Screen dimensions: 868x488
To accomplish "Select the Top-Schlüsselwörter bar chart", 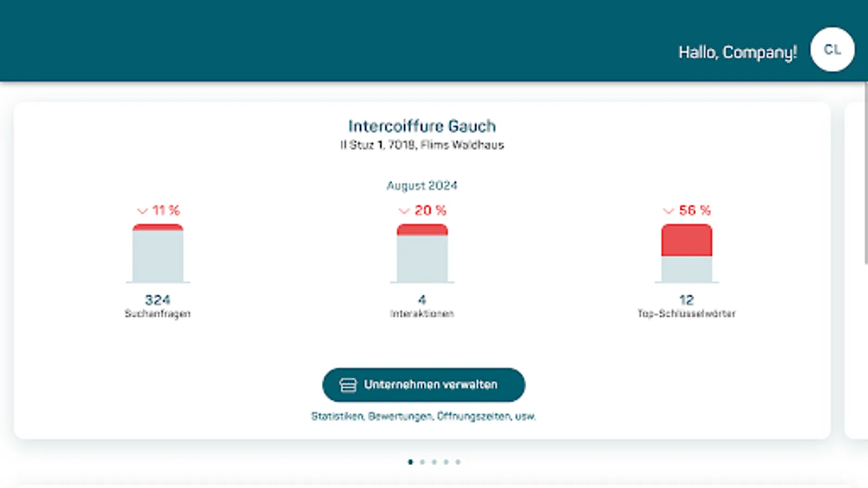I will click(686, 253).
